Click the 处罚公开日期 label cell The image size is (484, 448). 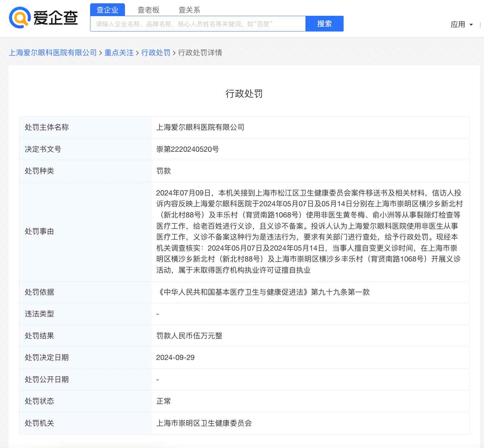click(85, 379)
